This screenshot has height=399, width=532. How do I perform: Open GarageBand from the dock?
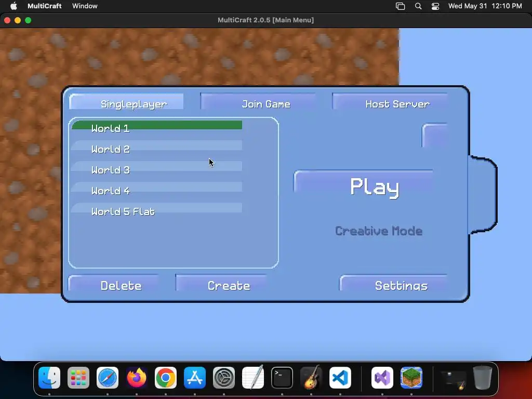311,378
